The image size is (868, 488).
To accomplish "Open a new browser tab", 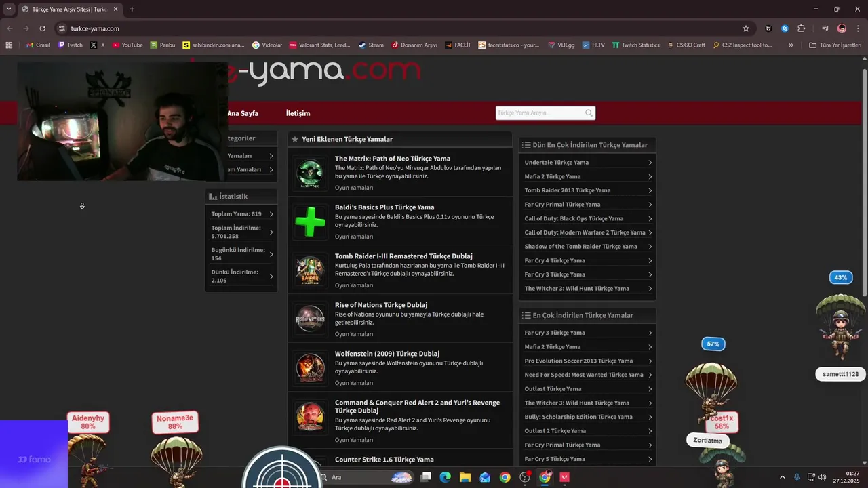I will (x=132, y=9).
